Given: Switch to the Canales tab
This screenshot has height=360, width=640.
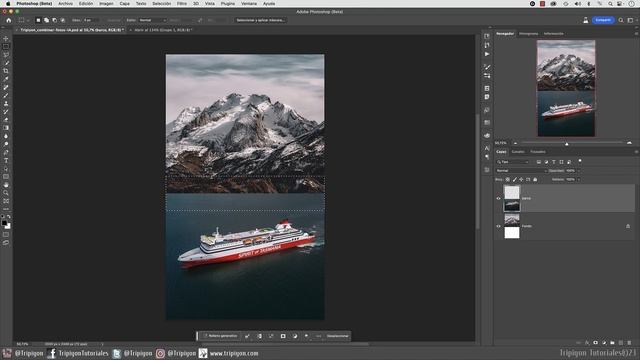Looking at the screenshot, I should pyautogui.click(x=518, y=152).
